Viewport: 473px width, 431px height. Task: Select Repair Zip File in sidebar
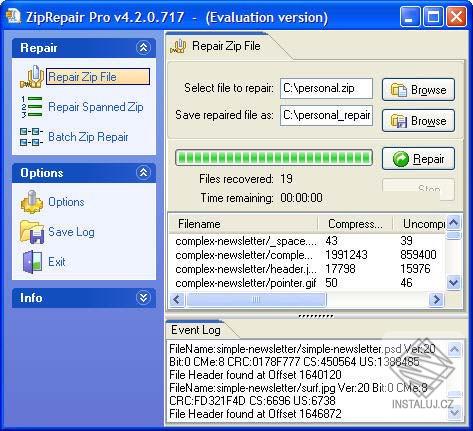point(98,77)
